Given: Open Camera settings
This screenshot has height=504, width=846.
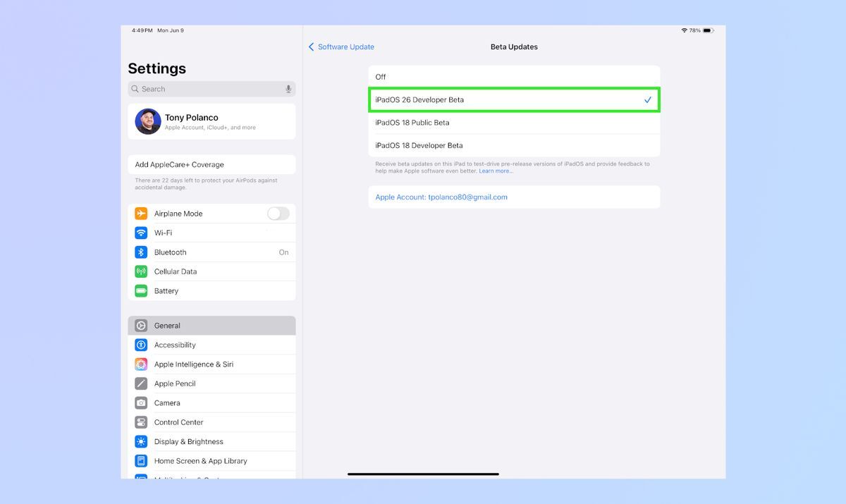Looking at the screenshot, I should (x=211, y=403).
